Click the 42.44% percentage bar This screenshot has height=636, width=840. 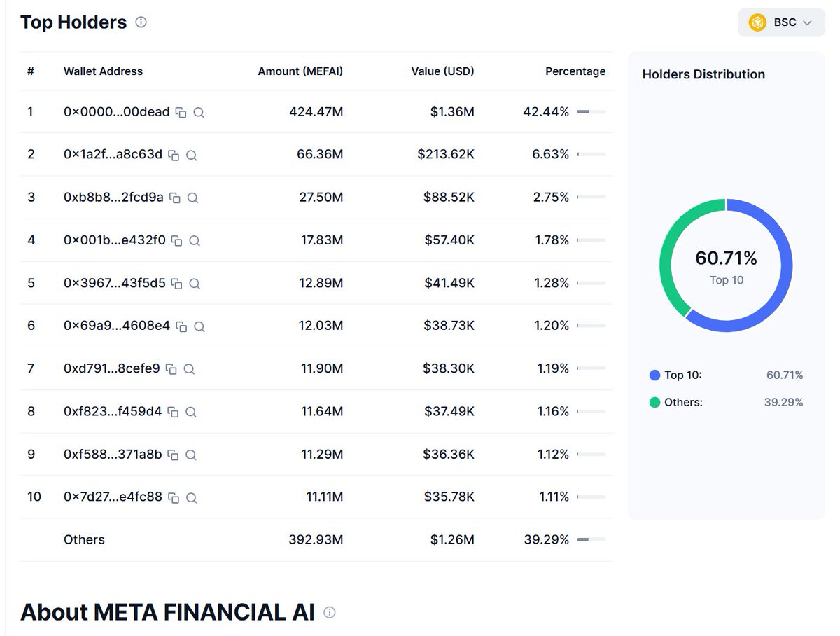(x=590, y=111)
